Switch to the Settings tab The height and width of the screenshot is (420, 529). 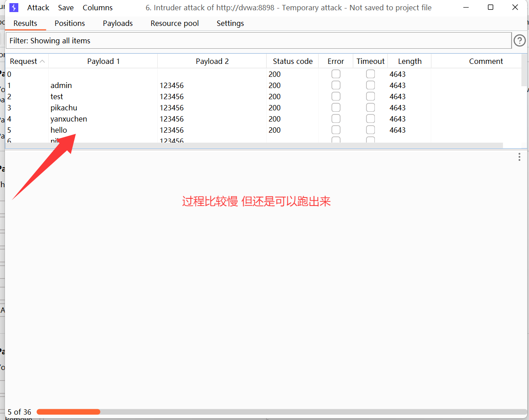click(x=230, y=23)
